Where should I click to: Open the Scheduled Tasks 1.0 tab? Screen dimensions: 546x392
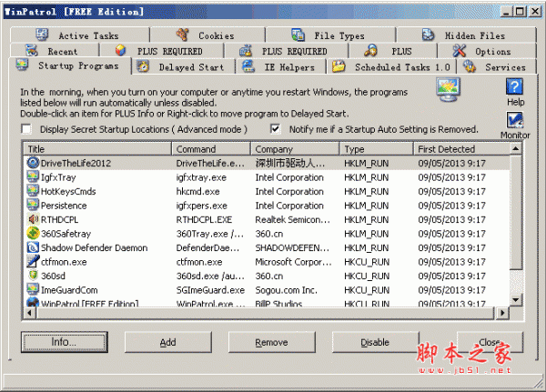pos(392,66)
